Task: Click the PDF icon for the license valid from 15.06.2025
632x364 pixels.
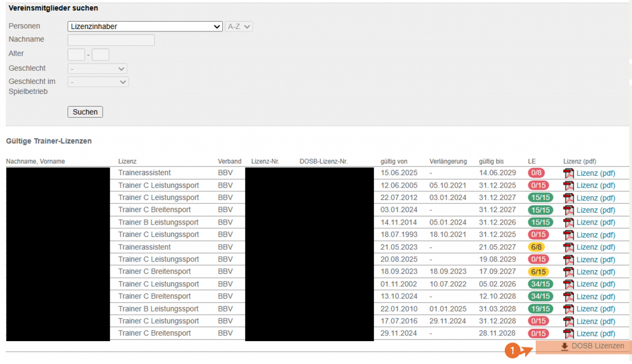Action: pyautogui.click(x=568, y=173)
